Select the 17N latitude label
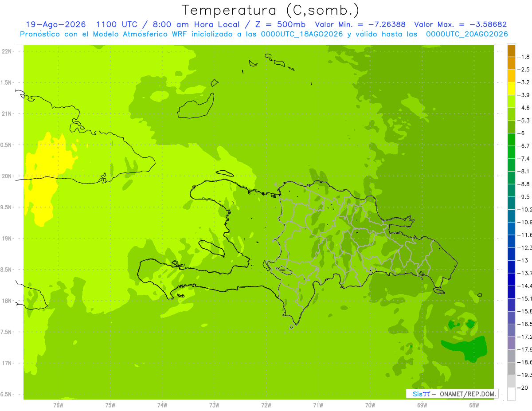 [x=7, y=363]
